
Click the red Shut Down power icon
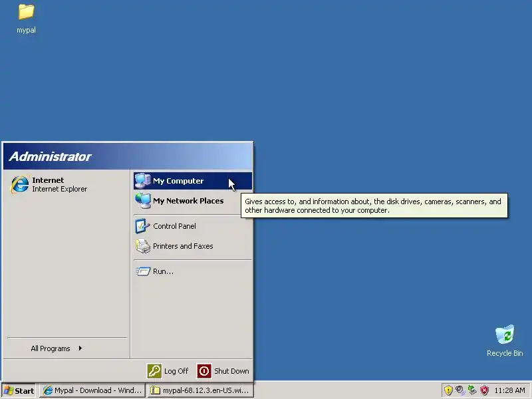coord(204,371)
